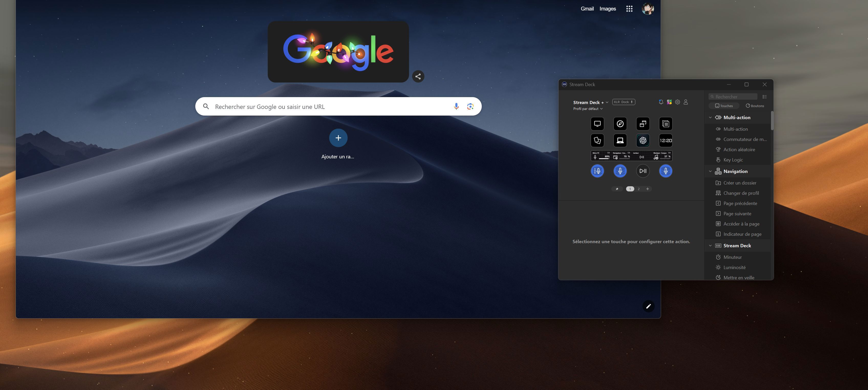This screenshot has width=868, height=390.
Task: Select the monitor screen key in Stream Deck
Action: 597,124
